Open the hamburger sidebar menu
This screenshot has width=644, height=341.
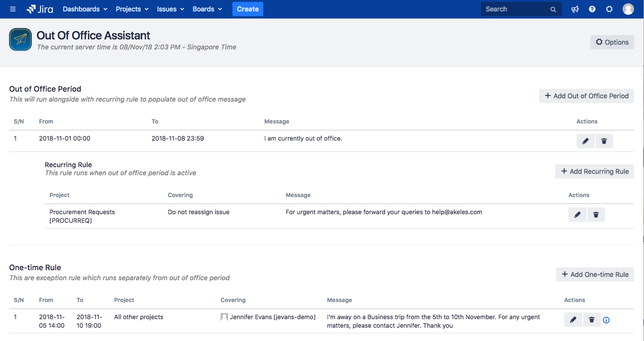(x=13, y=9)
